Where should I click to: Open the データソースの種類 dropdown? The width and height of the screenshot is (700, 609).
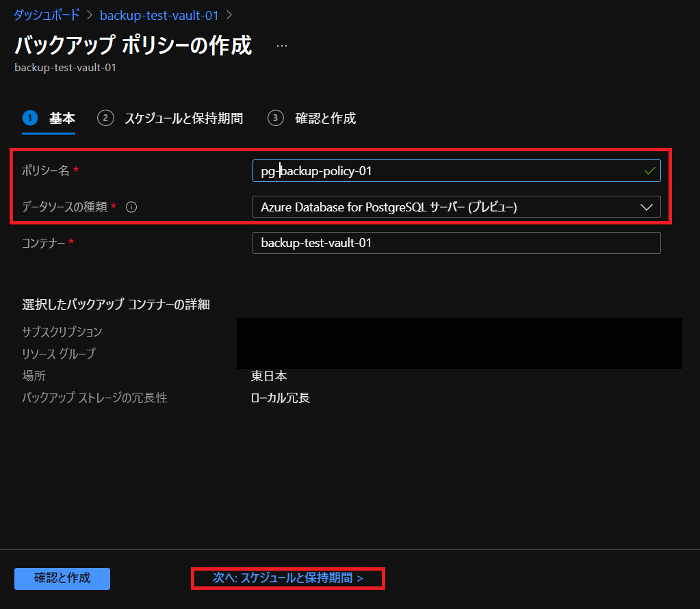click(456, 207)
